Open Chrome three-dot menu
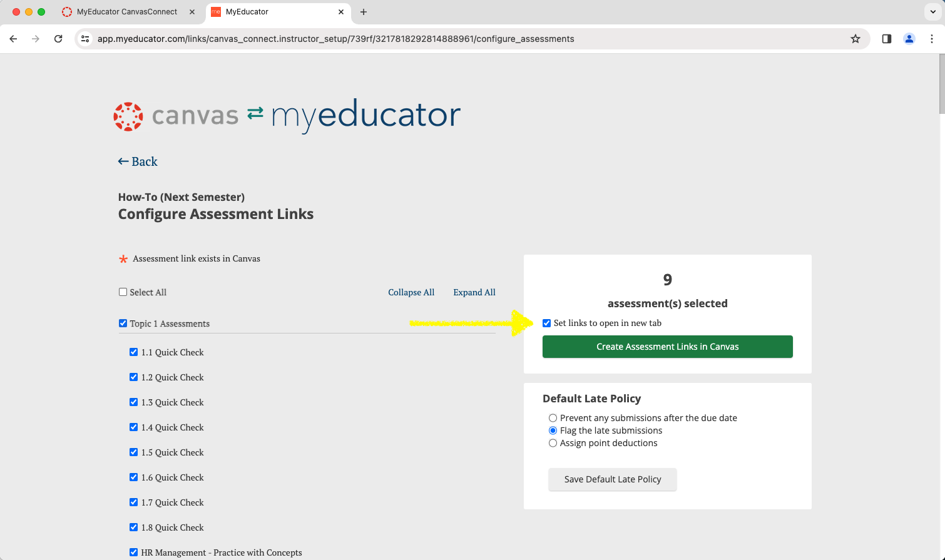Viewport: 945px width, 560px height. (932, 39)
